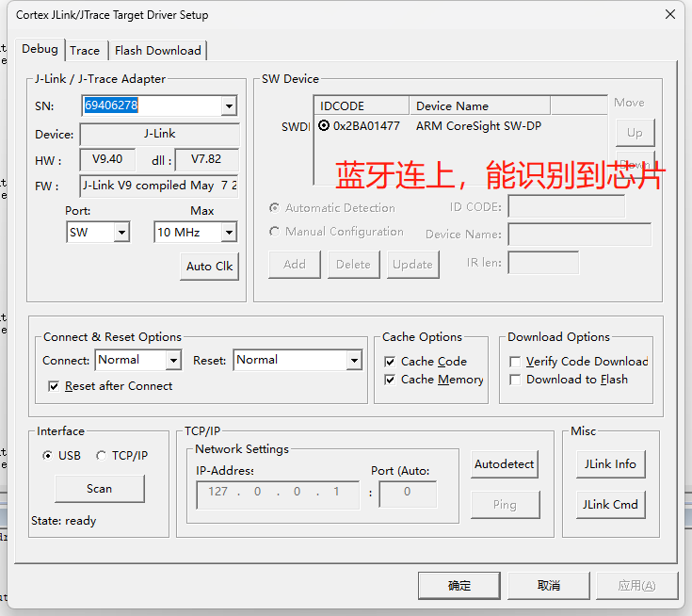Expand the Max clock 10 MHz dropdown

(229, 232)
